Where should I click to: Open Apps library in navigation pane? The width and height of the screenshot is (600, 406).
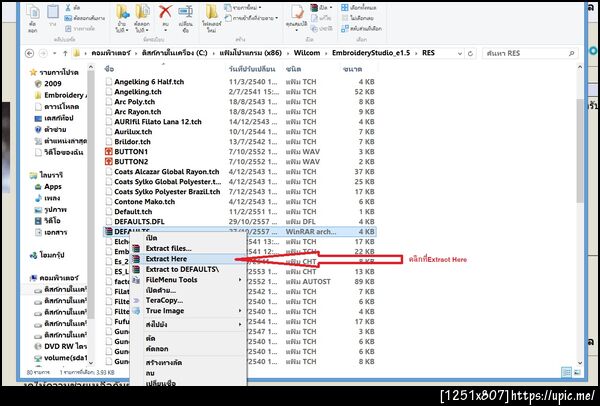pos(48,187)
